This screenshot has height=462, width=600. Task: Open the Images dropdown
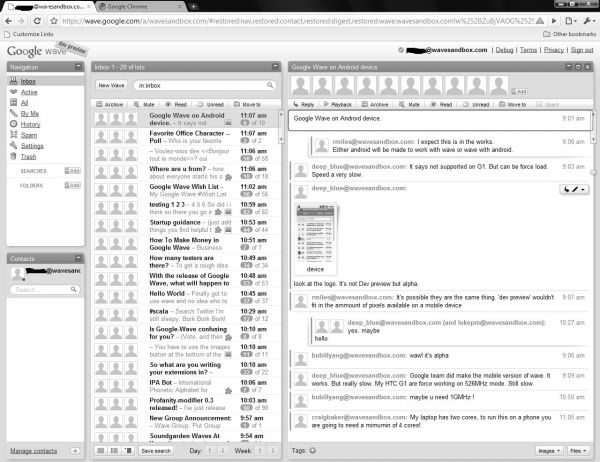549,451
